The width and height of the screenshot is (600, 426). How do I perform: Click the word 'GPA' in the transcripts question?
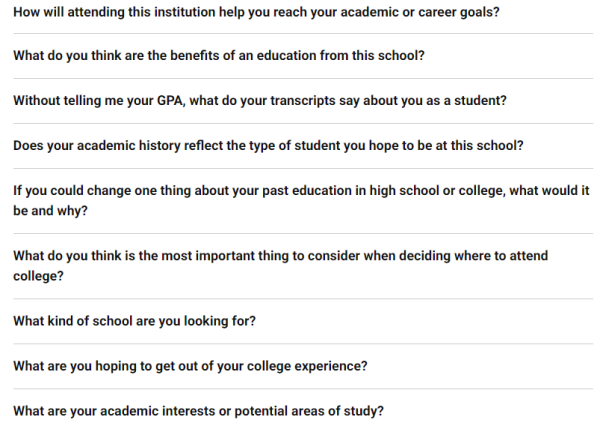pos(170,101)
